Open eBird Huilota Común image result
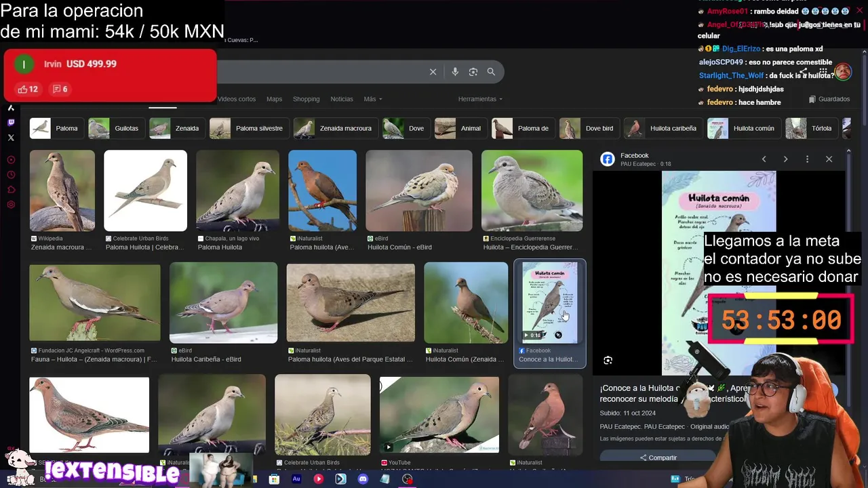 (x=418, y=191)
